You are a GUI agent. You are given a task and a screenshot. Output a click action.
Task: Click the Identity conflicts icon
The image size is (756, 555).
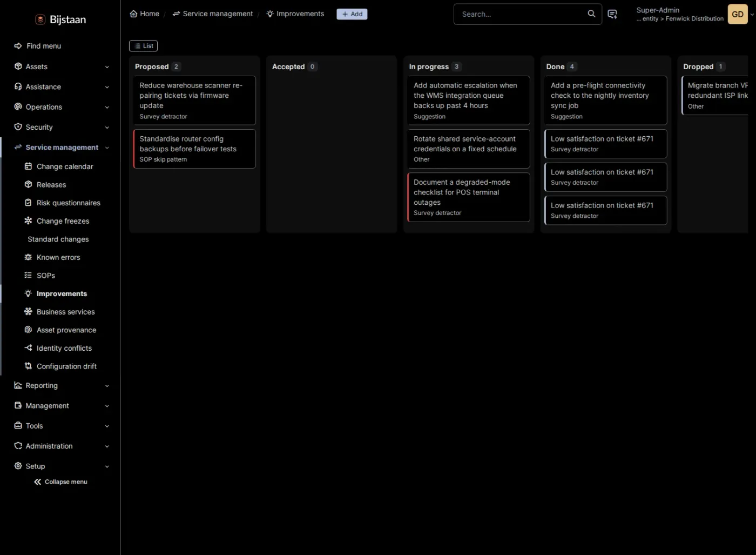29,348
